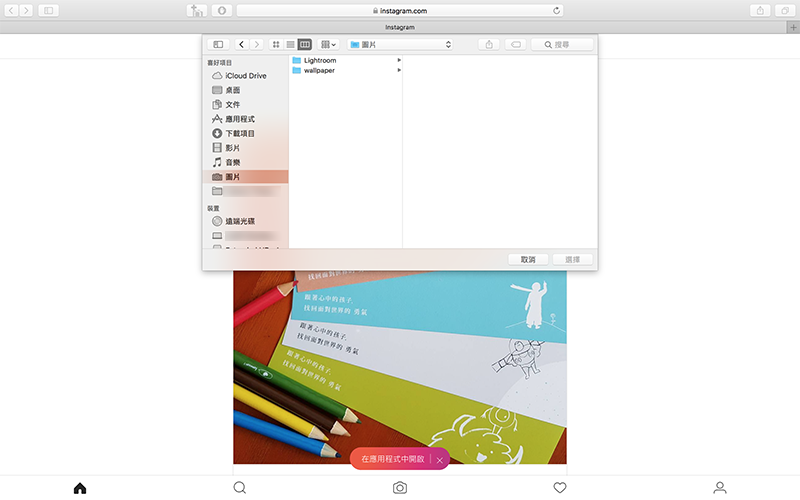
Task: Open the profile icon in bottom bar
Action: point(720,488)
